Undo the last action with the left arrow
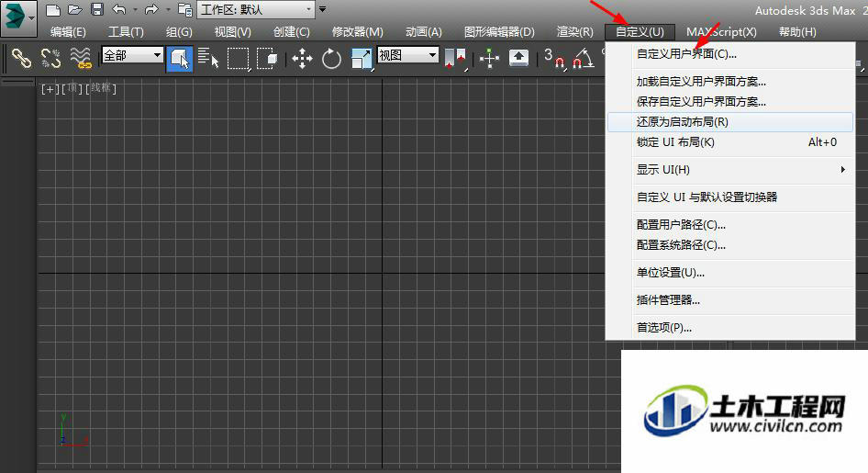The height and width of the screenshot is (473, 868). pos(119,9)
